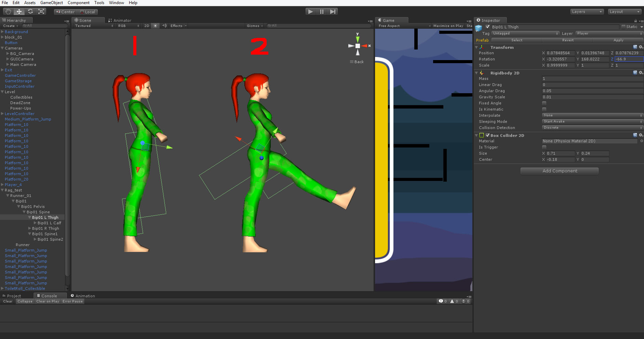The width and height of the screenshot is (644, 339).
Task: Disable Box Collider 2D component checkbox
Action: pyautogui.click(x=488, y=135)
